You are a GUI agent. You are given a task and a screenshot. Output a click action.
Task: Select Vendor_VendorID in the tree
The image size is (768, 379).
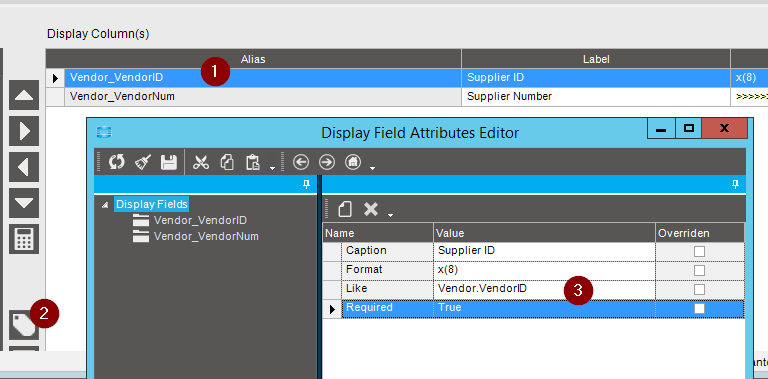[200, 220]
